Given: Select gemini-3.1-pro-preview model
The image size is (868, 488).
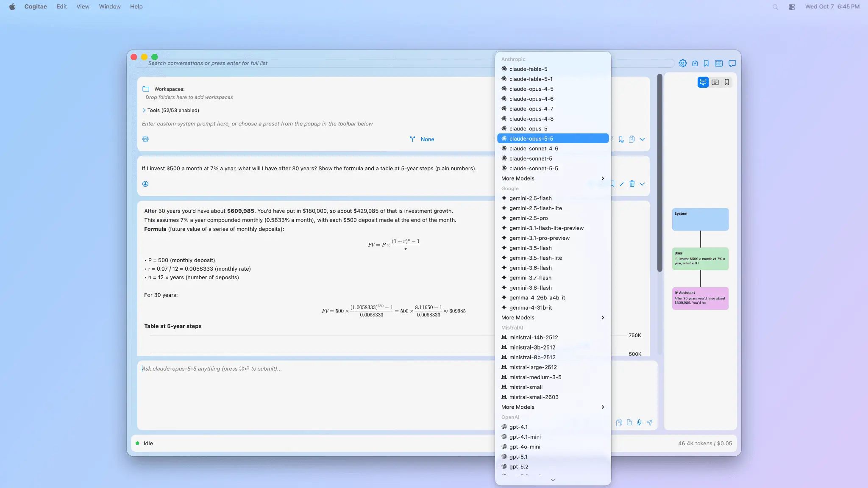Looking at the screenshot, I should (553, 238).
